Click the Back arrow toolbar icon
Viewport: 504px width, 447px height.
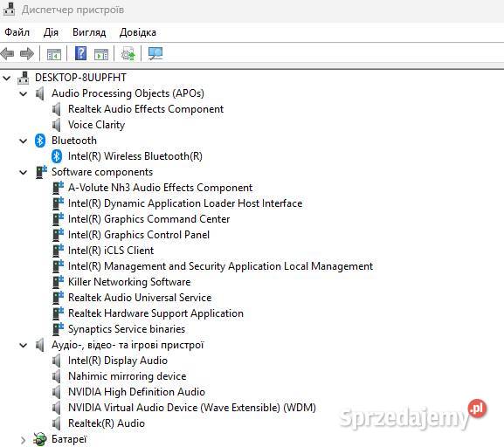[7, 53]
